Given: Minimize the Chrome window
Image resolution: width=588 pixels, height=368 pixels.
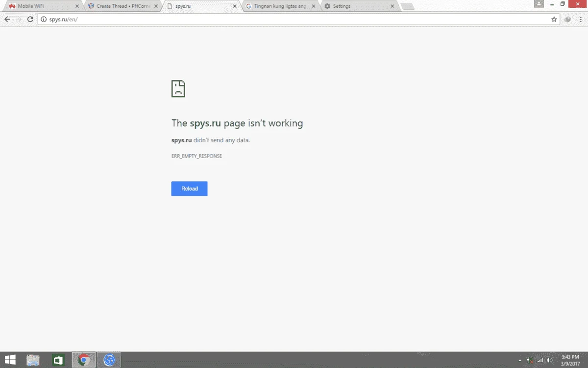Looking at the screenshot, I should pos(551,4).
